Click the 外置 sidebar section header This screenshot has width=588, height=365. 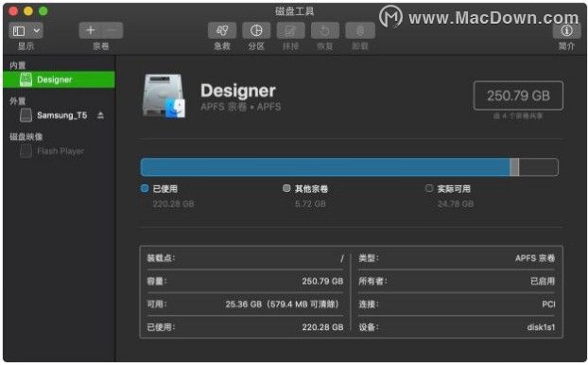18,101
